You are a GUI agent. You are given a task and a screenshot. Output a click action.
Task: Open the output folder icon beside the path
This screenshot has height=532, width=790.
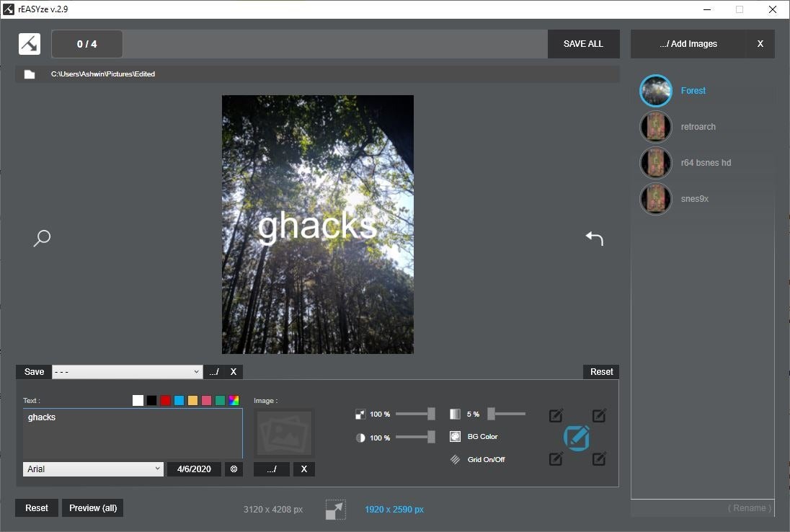(30, 74)
